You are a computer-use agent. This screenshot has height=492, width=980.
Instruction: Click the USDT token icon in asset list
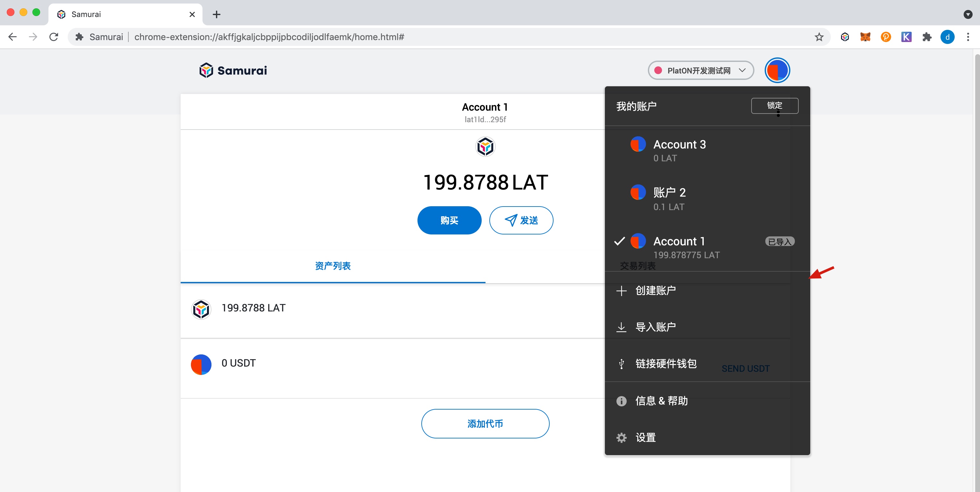(201, 363)
